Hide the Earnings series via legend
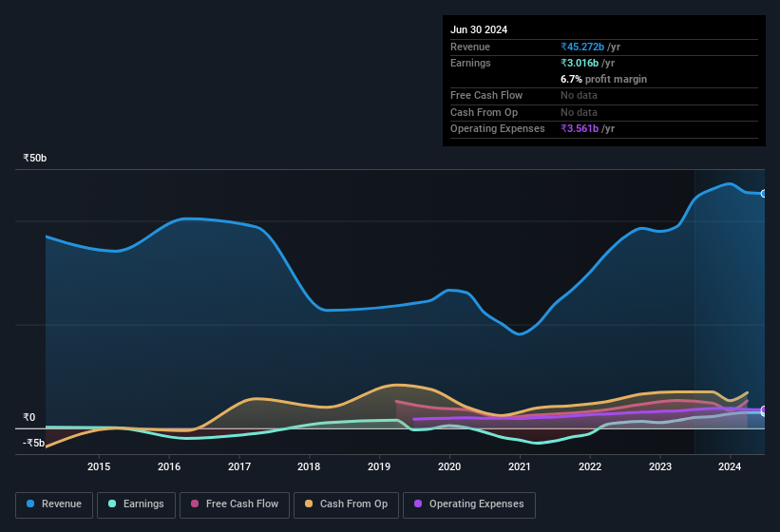 click(136, 503)
